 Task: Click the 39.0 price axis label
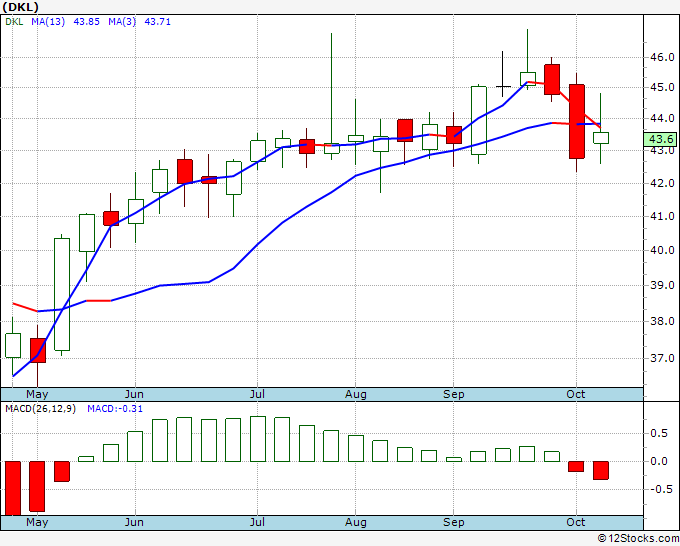(662, 285)
